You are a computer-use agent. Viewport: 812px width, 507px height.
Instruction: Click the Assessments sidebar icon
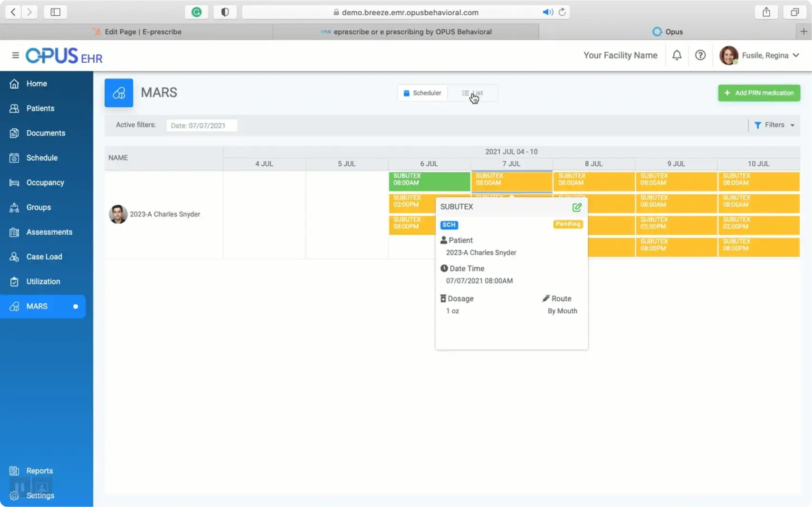(14, 232)
